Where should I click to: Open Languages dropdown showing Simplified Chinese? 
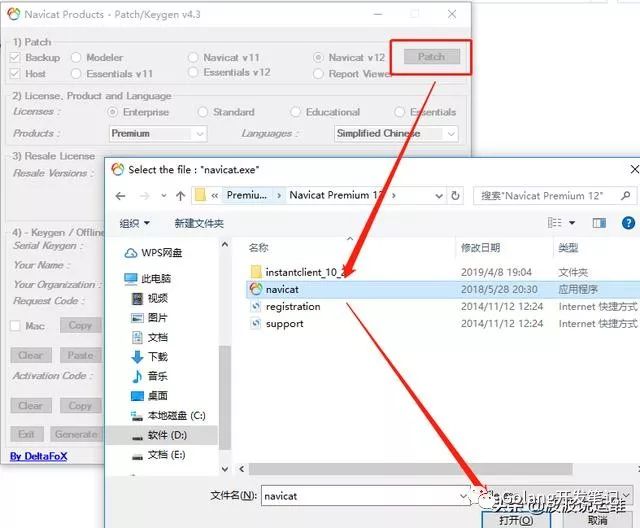pos(396,133)
